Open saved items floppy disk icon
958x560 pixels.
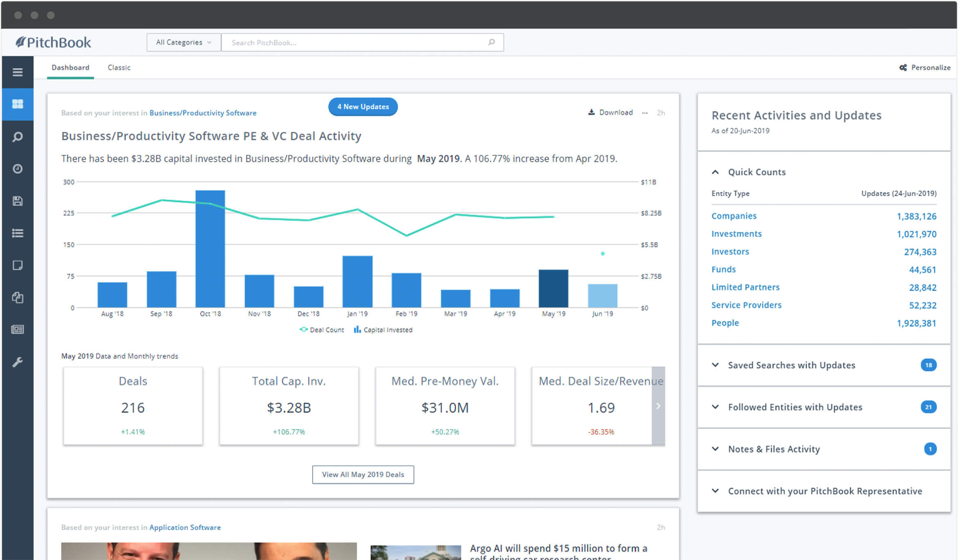point(18,201)
